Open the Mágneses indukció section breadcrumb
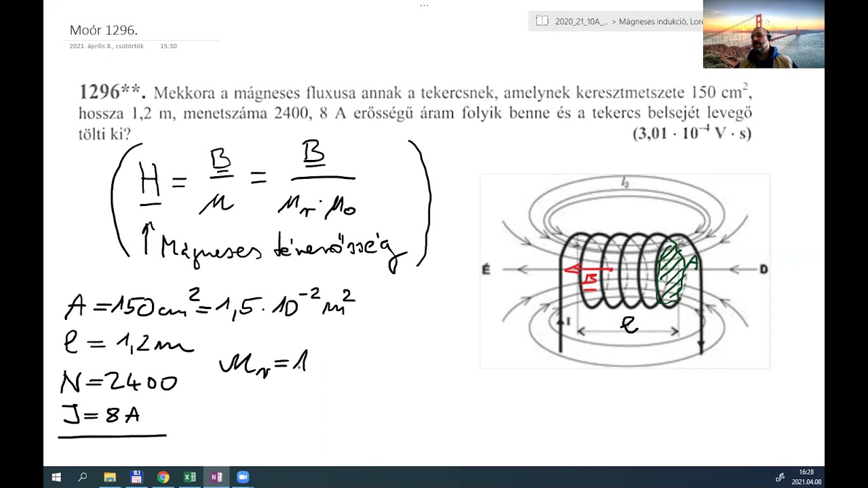Screen dimensions: 868x488 point(661,22)
